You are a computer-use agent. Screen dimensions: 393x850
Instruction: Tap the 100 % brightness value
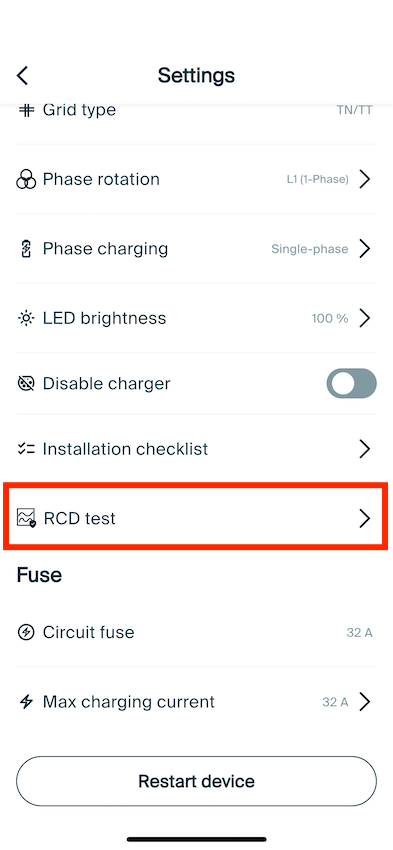330,319
